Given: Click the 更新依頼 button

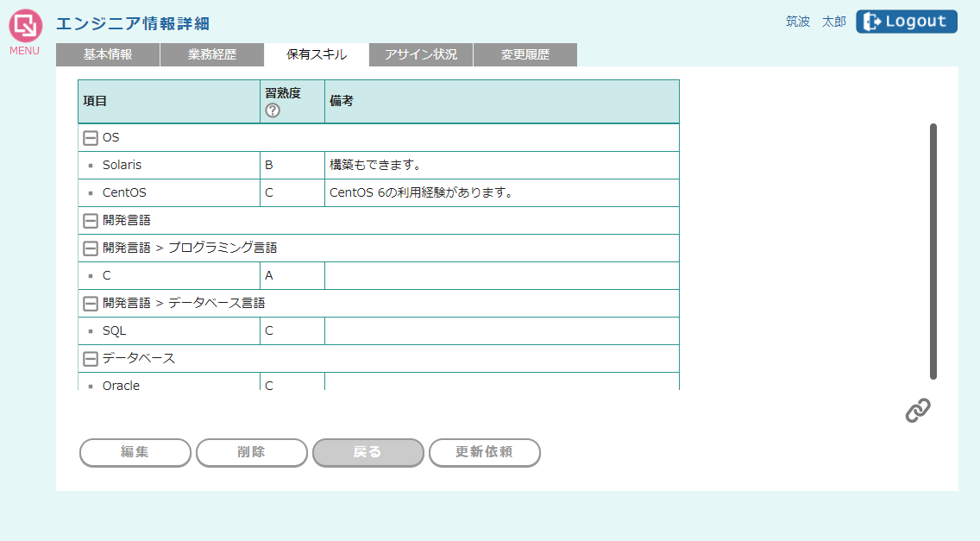Looking at the screenshot, I should (x=484, y=452).
